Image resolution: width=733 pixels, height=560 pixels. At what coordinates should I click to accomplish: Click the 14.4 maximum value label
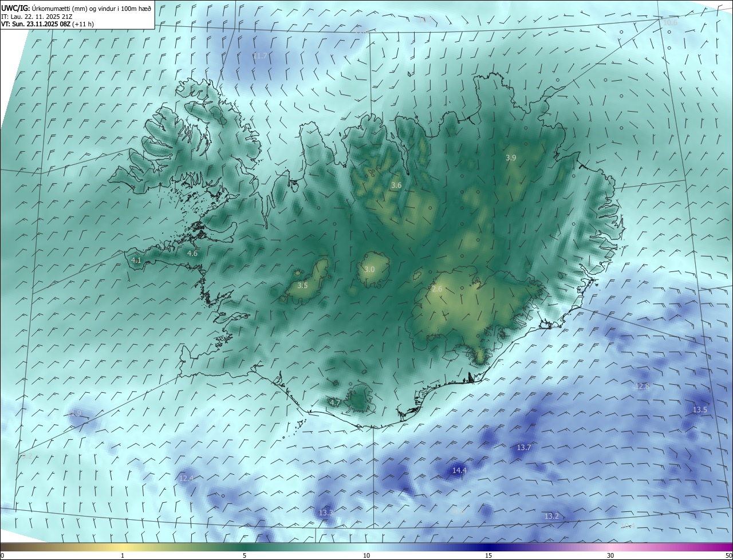click(x=459, y=471)
